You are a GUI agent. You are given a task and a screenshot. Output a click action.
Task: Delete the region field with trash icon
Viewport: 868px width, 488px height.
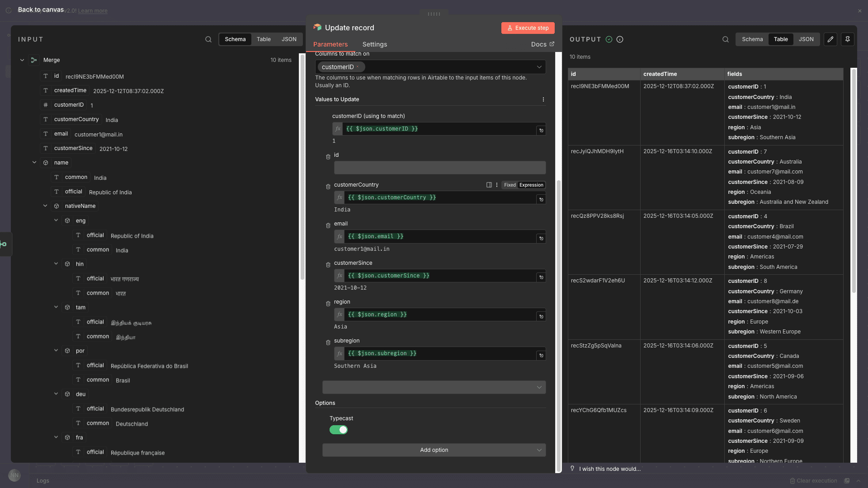pyautogui.click(x=328, y=304)
